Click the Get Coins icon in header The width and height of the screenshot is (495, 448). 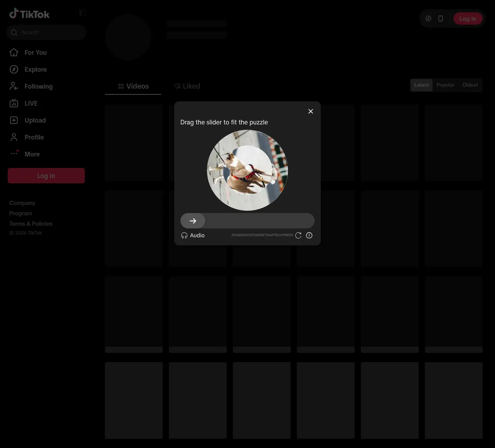(428, 18)
